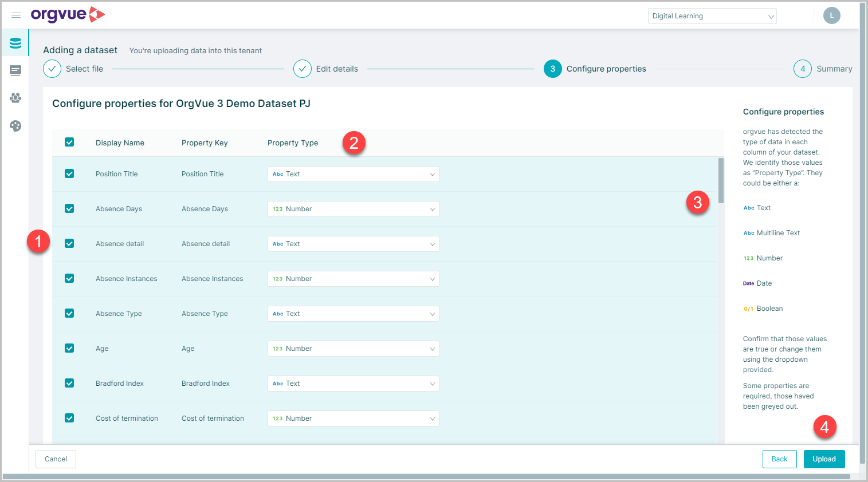The width and height of the screenshot is (868, 482).
Task: Click the Property Key column header
Action: coord(205,143)
